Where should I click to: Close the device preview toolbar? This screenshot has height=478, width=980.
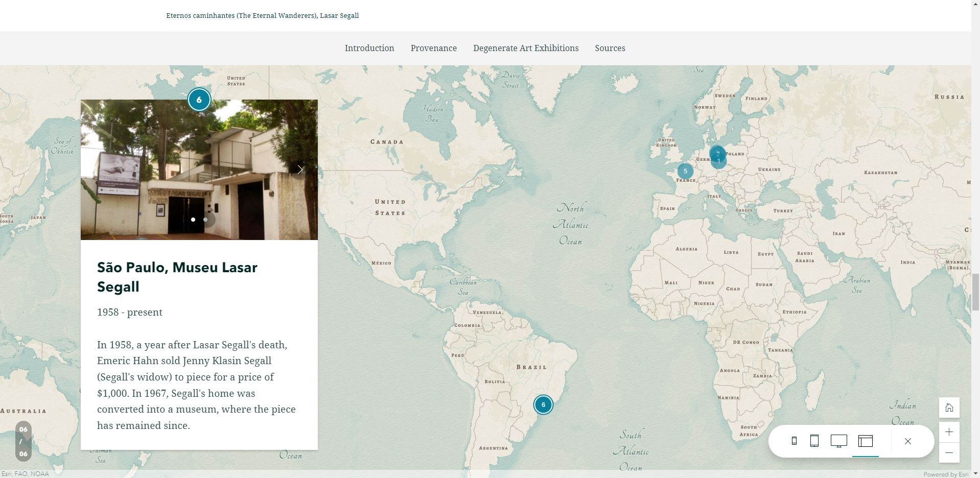click(907, 441)
